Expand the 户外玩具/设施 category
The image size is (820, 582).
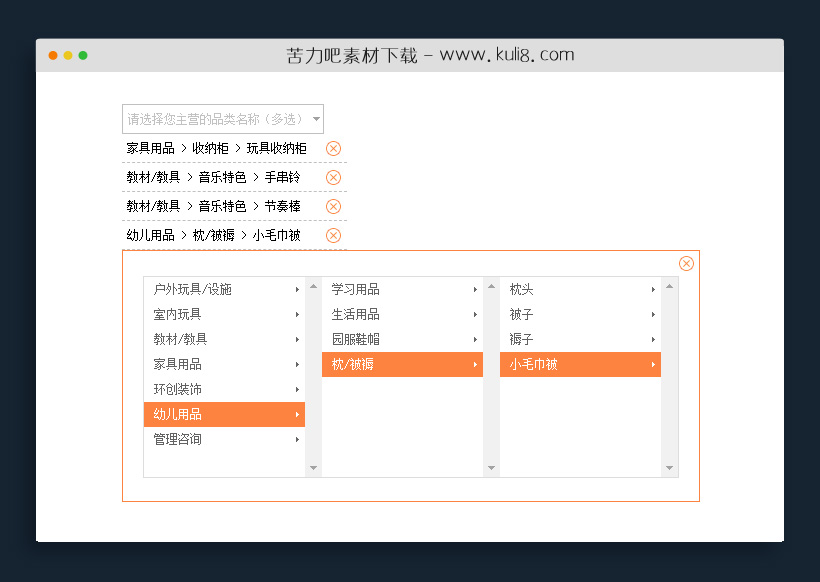pos(297,289)
